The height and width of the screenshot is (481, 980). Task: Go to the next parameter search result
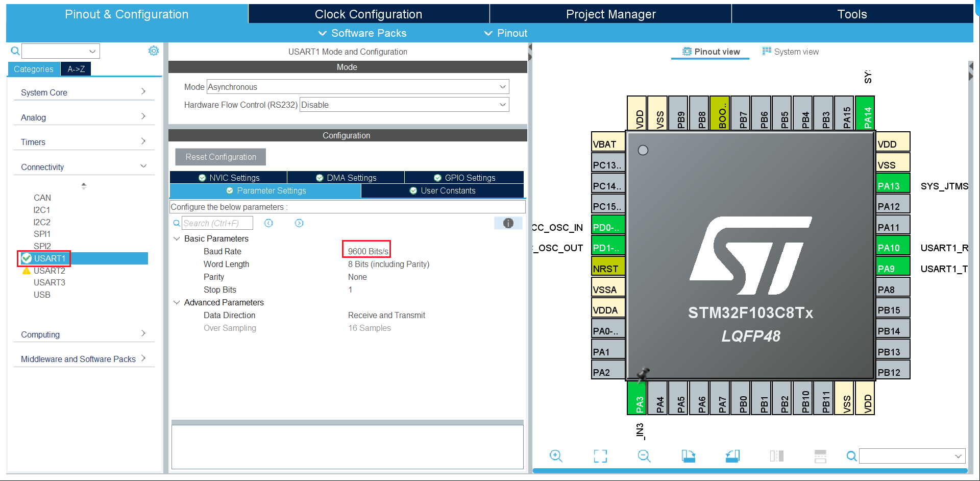click(299, 223)
